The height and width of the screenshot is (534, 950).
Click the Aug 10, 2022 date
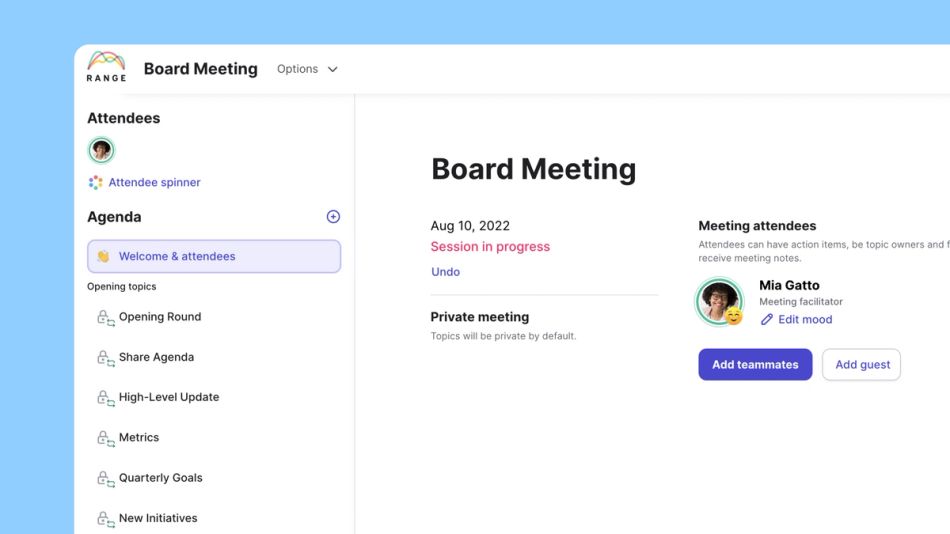click(470, 226)
